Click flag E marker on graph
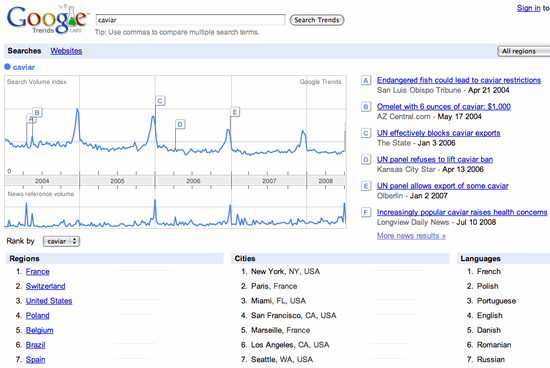This screenshot has height=368, width=550. [x=235, y=112]
